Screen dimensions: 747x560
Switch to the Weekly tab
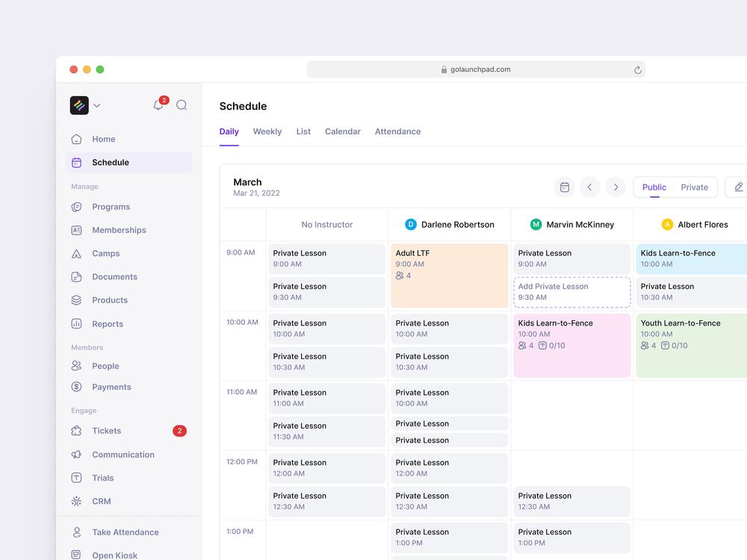[267, 131]
